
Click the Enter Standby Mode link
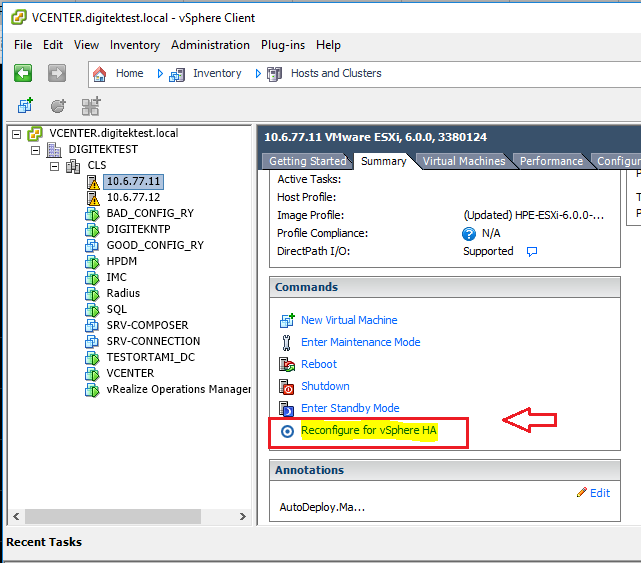coord(350,408)
